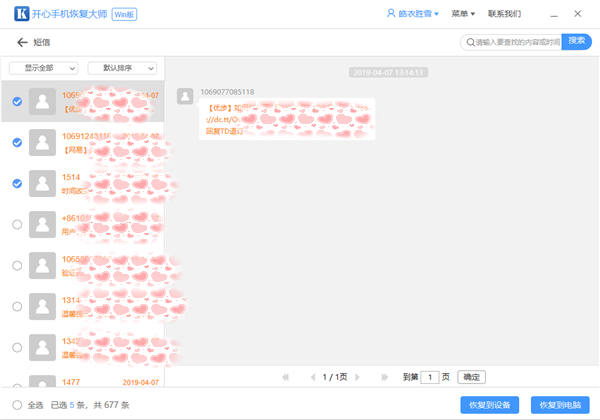600x420 pixels.
Task: Open the 显示全部 filter dropdown
Action: (x=44, y=68)
